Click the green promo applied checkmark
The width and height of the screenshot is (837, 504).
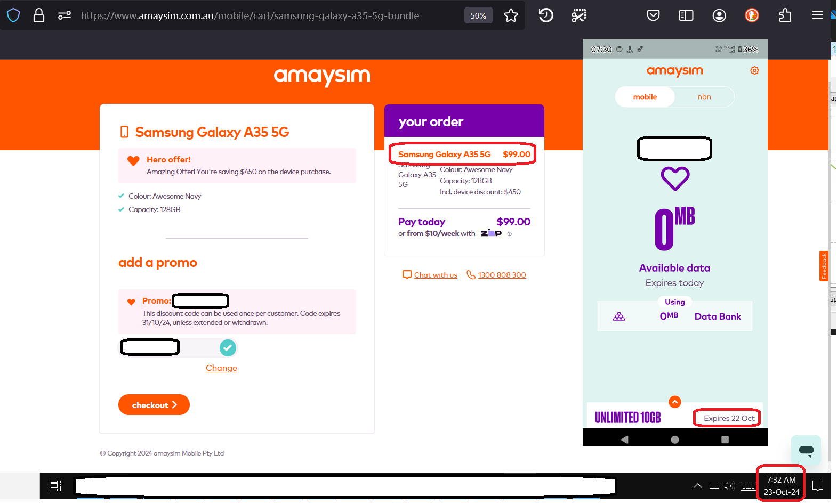228,348
